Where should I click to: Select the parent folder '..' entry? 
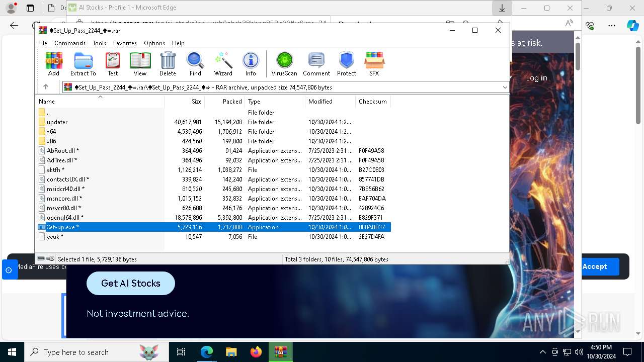(x=213, y=113)
